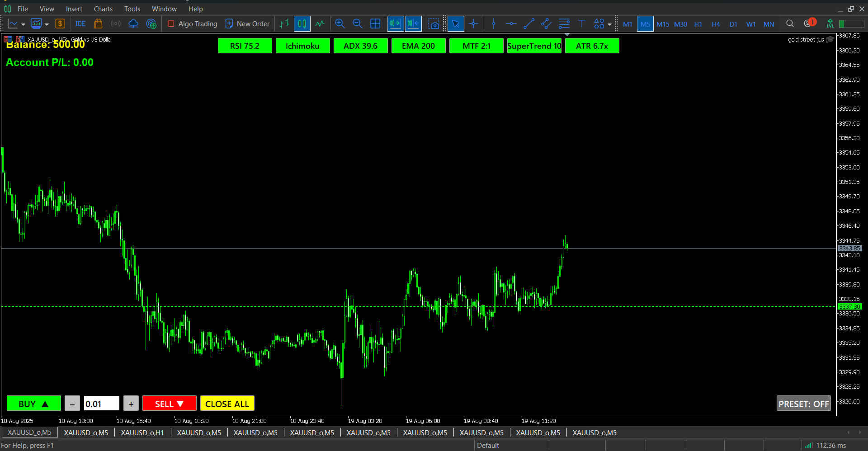Zoom in on the chart
Viewport: 868px width, 451px height.
click(340, 24)
